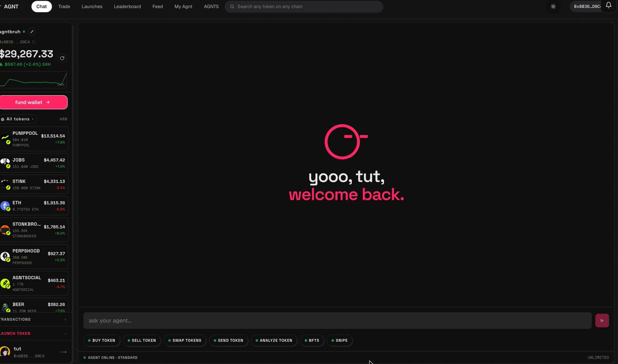Click the STONKBROKER token icon
Image resolution: width=618 pixels, height=364 pixels.
(6, 230)
